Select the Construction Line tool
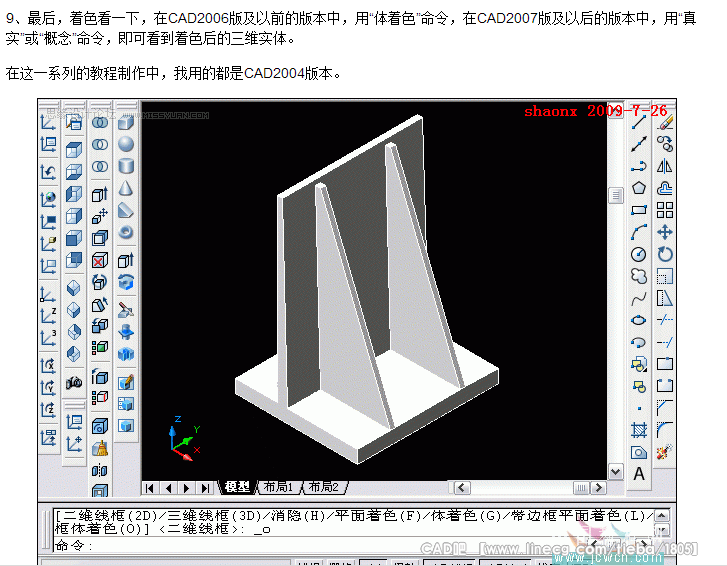727x566 pixels. pos(638,144)
